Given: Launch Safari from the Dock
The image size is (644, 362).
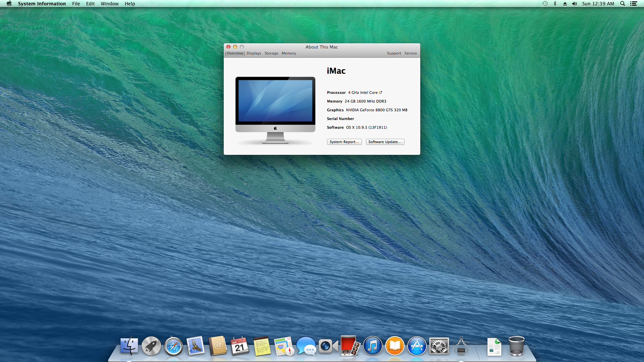Looking at the screenshot, I should pyautogui.click(x=173, y=346).
